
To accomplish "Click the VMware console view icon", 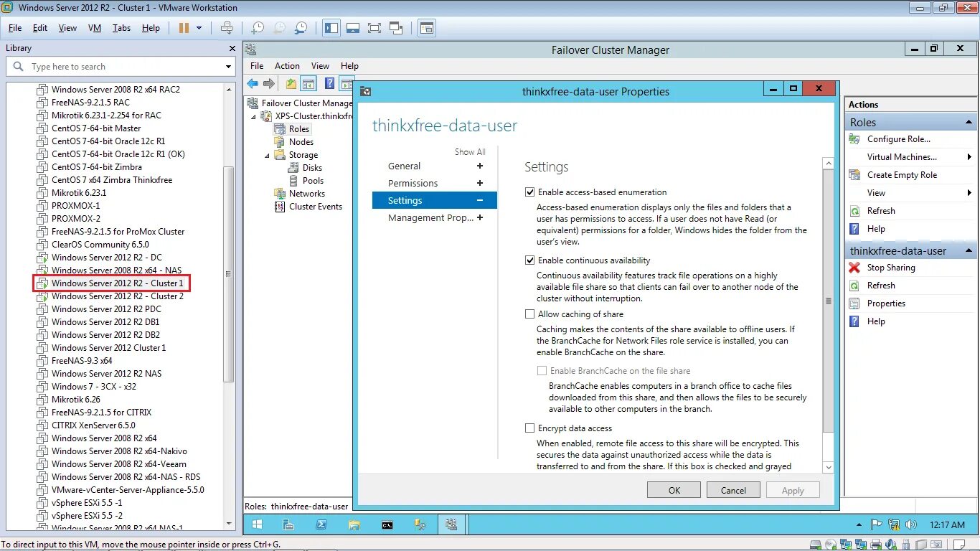I will click(427, 28).
